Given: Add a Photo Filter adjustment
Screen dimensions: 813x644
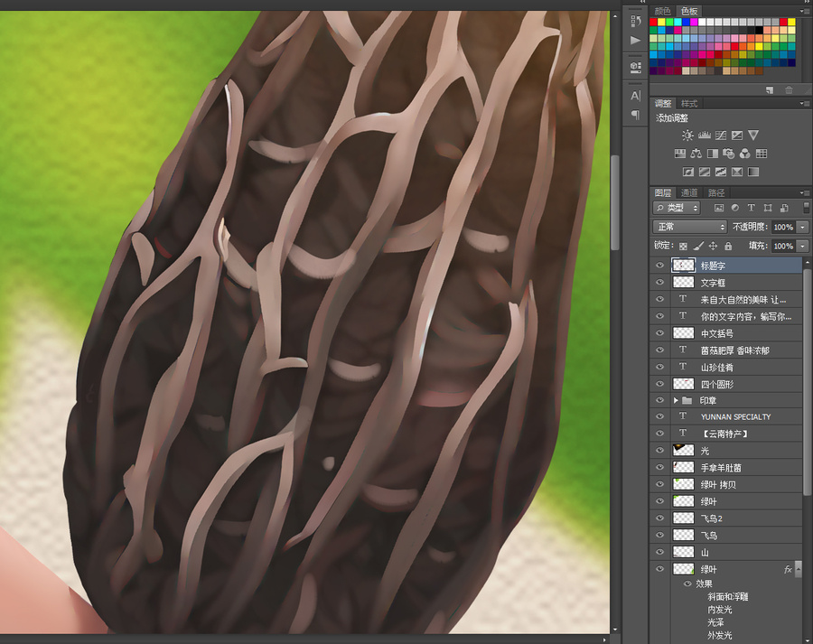Looking at the screenshot, I should [728, 154].
